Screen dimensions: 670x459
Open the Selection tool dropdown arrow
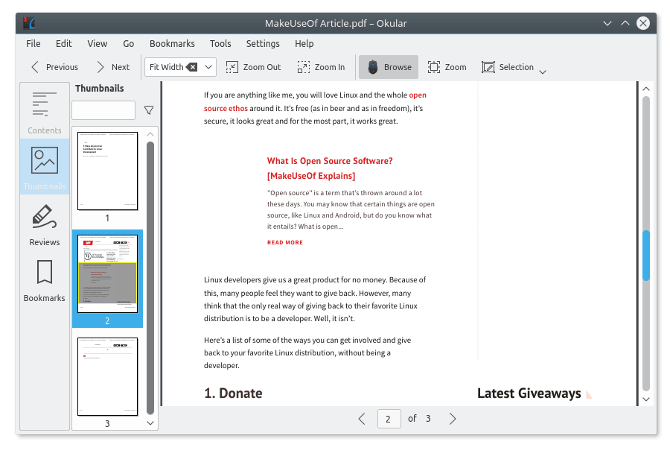pos(543,72)
